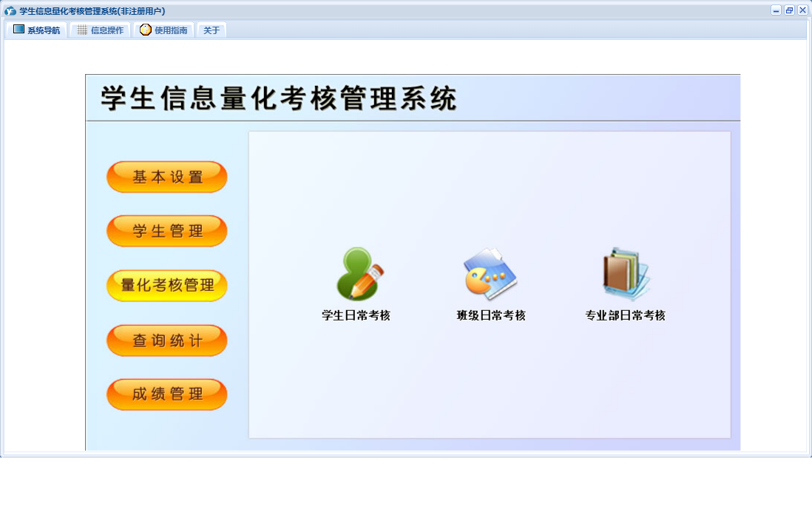Click the 信息操作 grid icon
The width and height of the screenshot is (812, 530).
click(82, 30)
